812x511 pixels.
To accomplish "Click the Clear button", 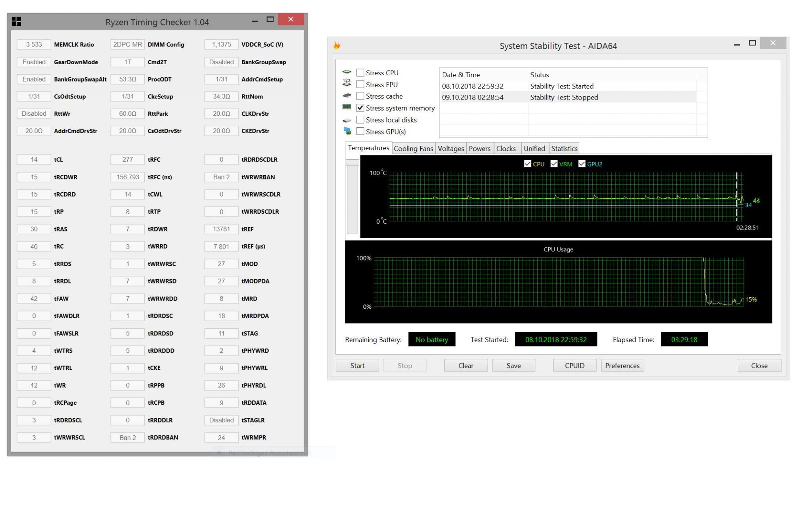I will pyautogui.click(x=466, y=366).
